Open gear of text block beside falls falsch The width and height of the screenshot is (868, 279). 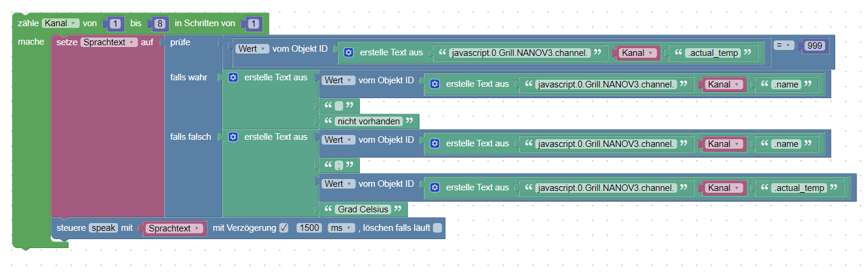click(x=233, y=137)
